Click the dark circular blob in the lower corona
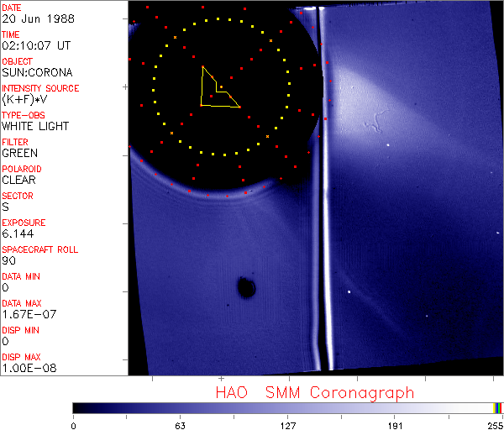This screenshot has width=504, height=430. pyautogui.click(x=246, y=288)
